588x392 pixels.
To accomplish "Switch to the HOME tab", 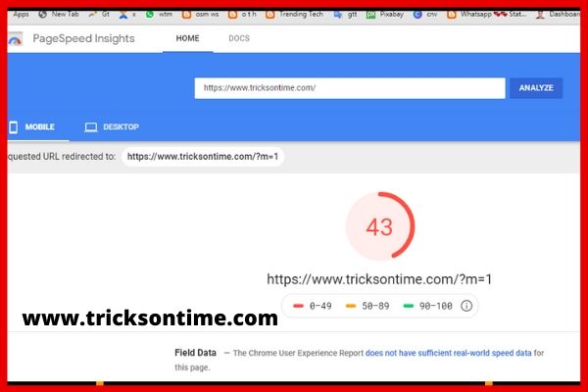I will coord(187,38).
